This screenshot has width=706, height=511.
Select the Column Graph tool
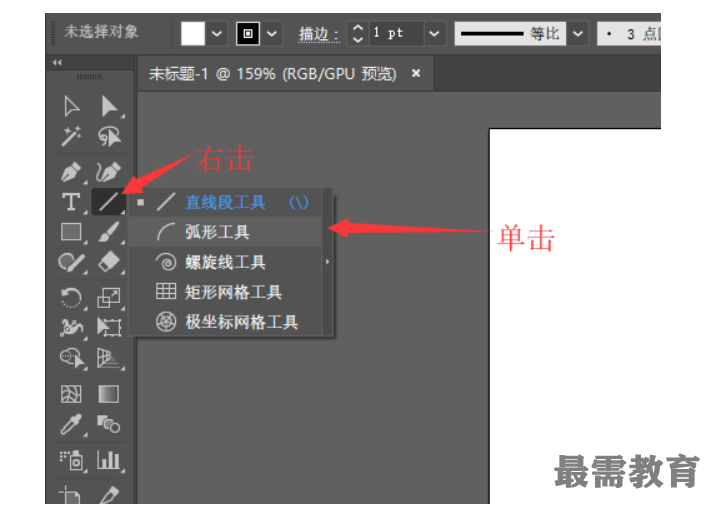109,460
